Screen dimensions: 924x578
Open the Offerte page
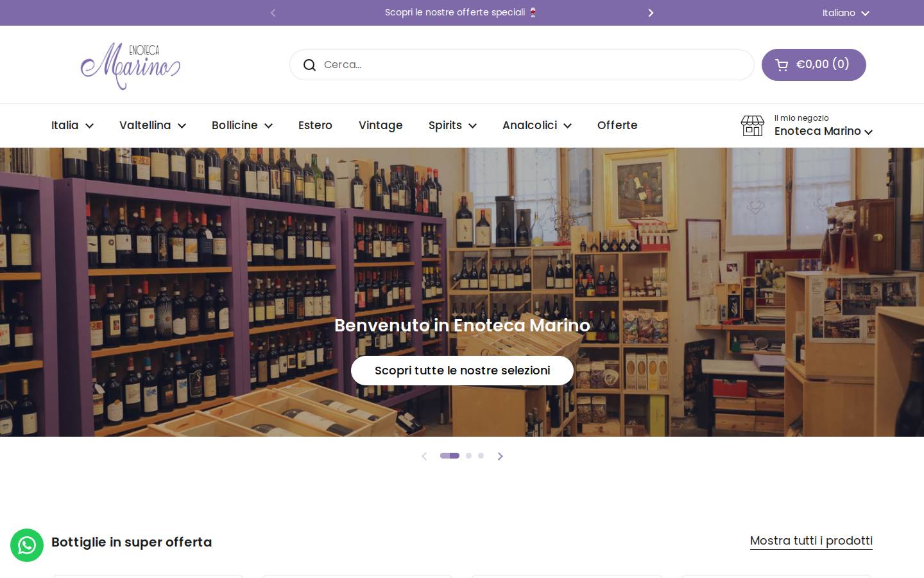(x=617, y=125)
